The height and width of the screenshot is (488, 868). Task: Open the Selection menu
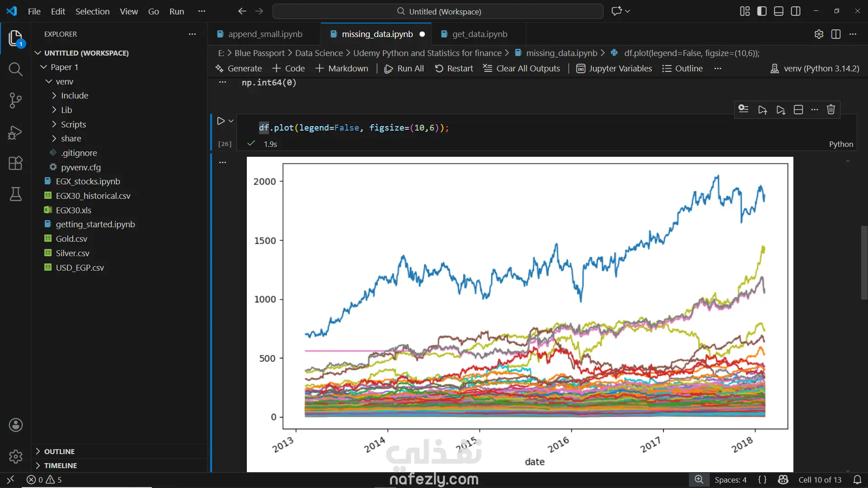[x=92, y=11]
